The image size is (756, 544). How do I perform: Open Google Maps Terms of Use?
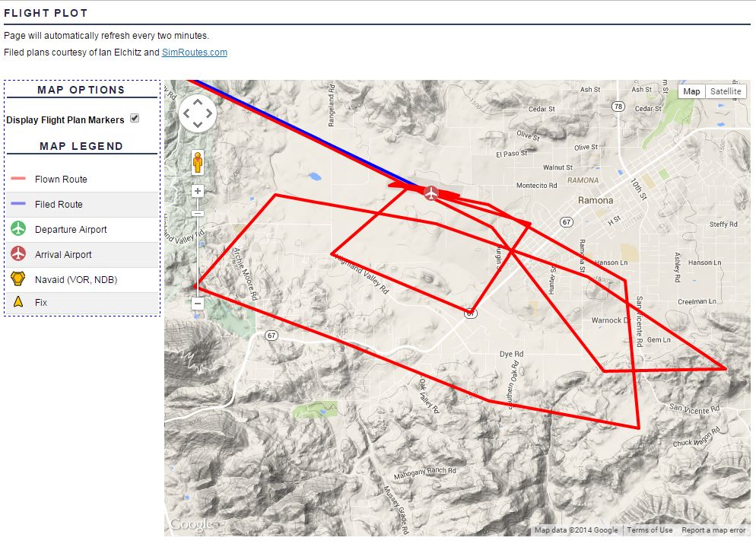tap(649, 530)
